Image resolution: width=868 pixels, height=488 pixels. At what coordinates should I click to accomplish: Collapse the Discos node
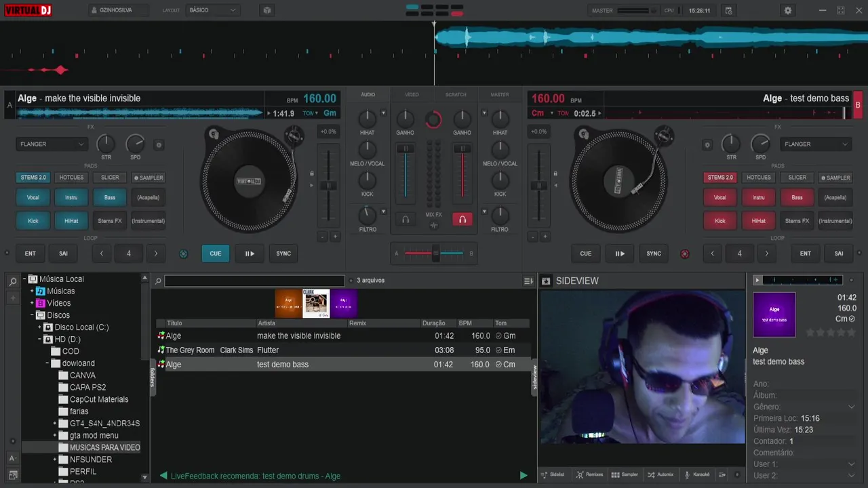[x=32, y=315]
